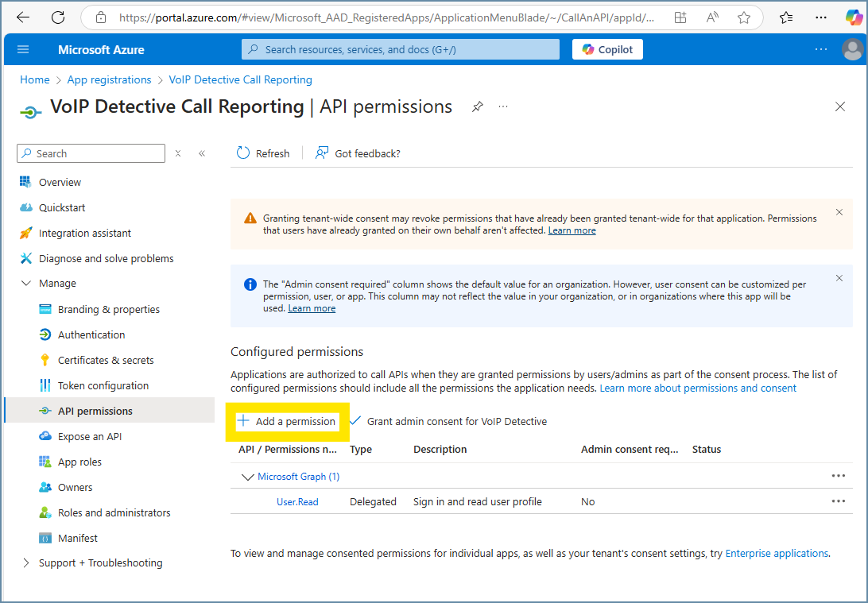Open more actions for Microsoft Graph row

(x=838, y=476)
